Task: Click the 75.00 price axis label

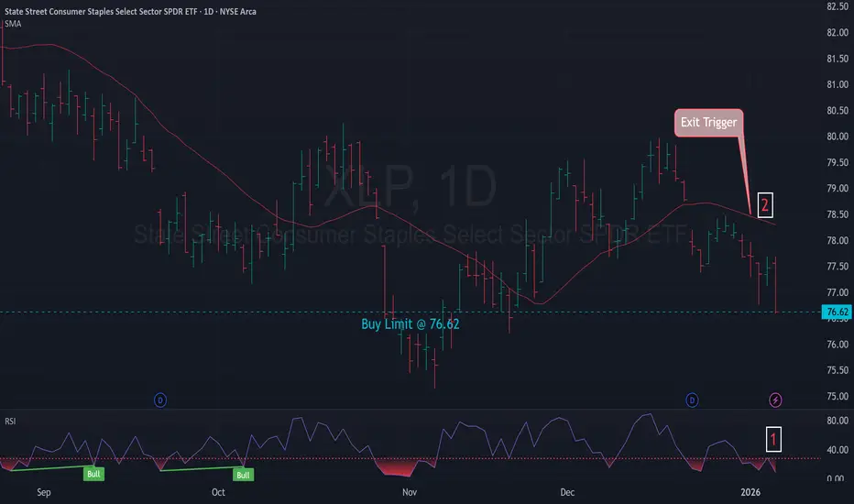Action: click(838, 396)
